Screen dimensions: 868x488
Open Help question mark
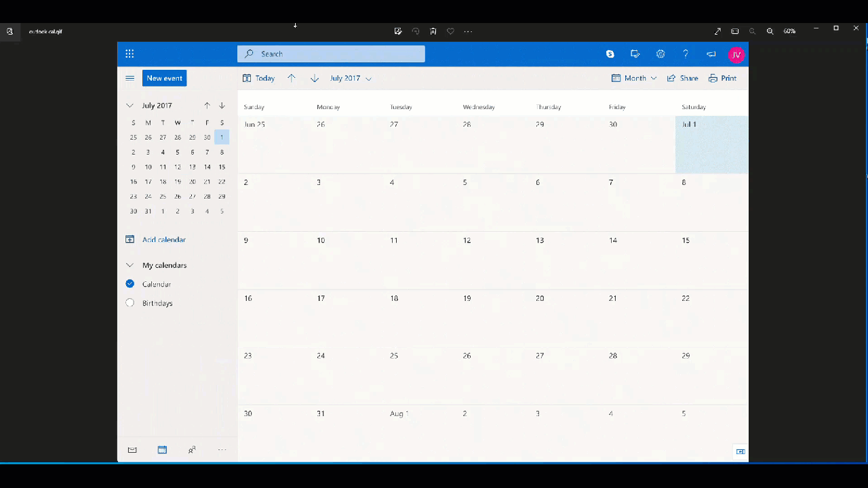click(x=686, y=54)
